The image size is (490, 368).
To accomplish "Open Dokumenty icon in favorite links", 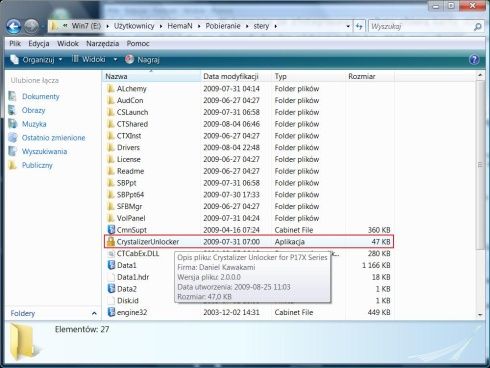I will (x=13, y=96).
